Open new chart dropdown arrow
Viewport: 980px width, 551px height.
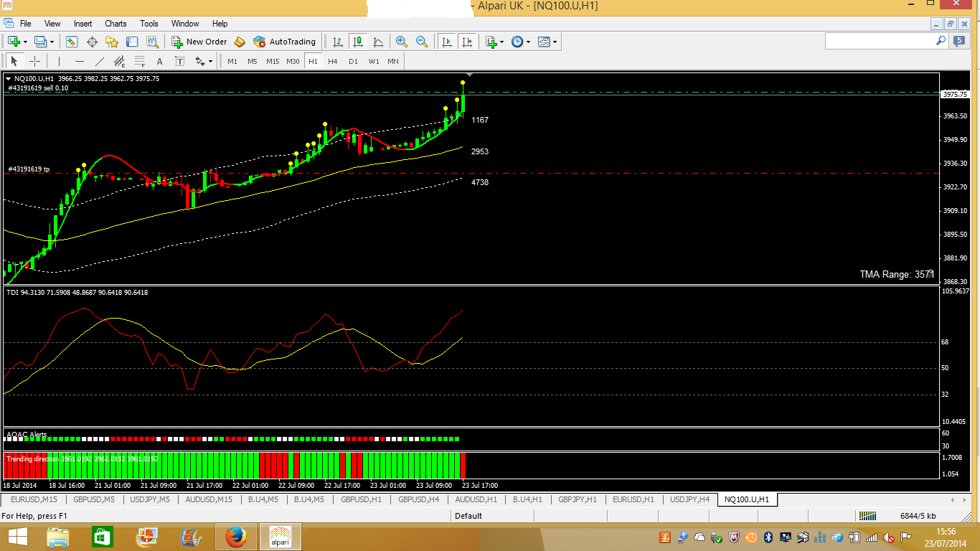coord(25,42)
